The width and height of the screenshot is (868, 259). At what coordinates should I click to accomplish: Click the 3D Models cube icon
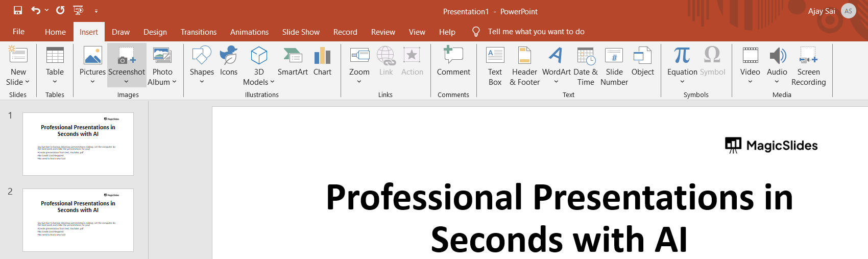(259, 55)
